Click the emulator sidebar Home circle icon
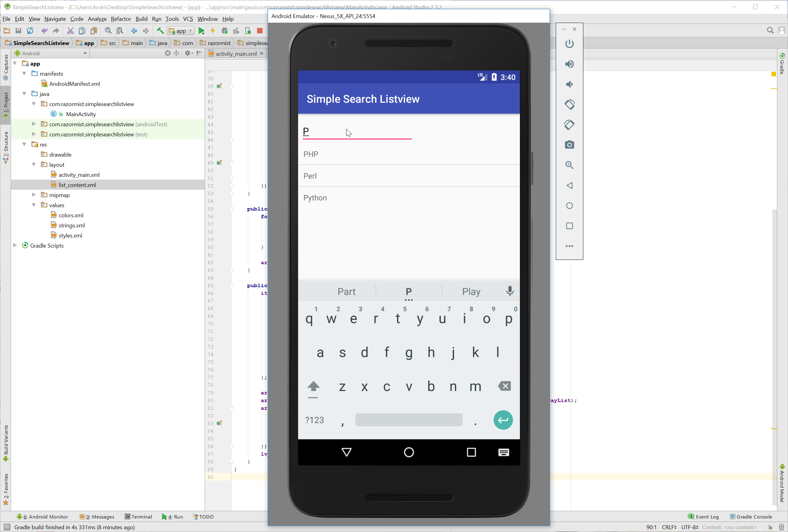This screenshot has width=788, height=532. [x=569, y=206]
